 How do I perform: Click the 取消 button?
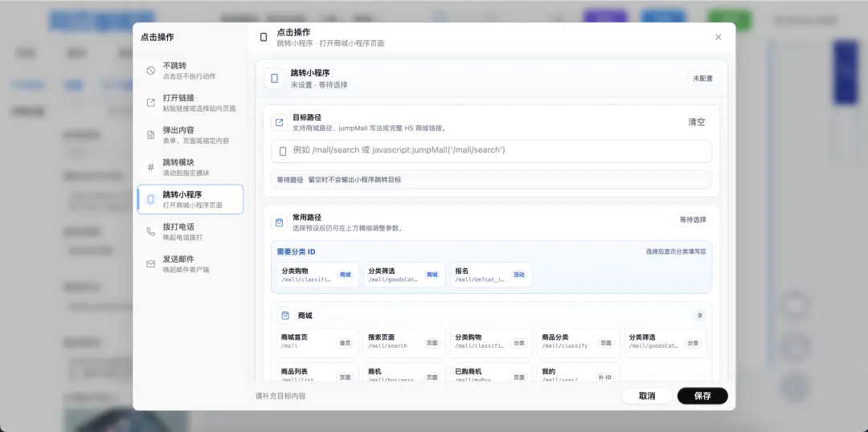coord(647,396)
